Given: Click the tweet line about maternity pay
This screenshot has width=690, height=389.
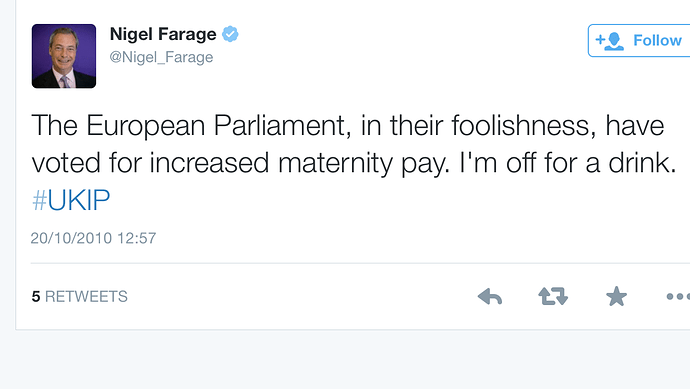Looking at the screenshot, I should (353, 163).
